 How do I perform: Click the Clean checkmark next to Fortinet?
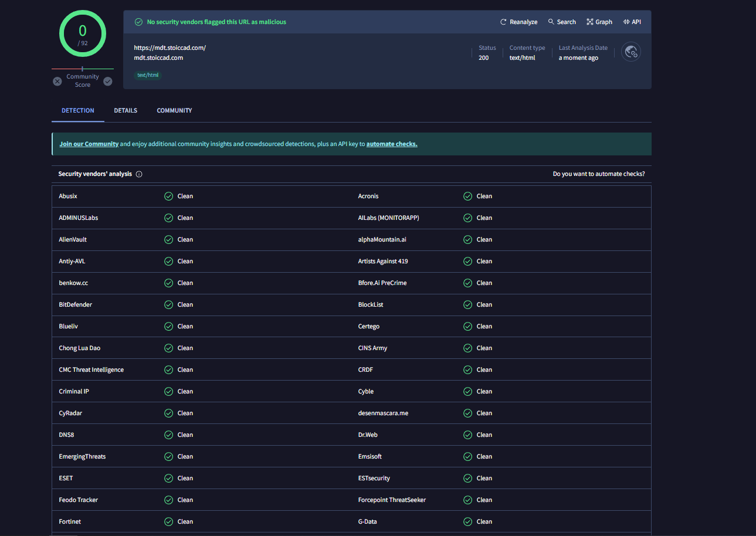click(169, 521)
